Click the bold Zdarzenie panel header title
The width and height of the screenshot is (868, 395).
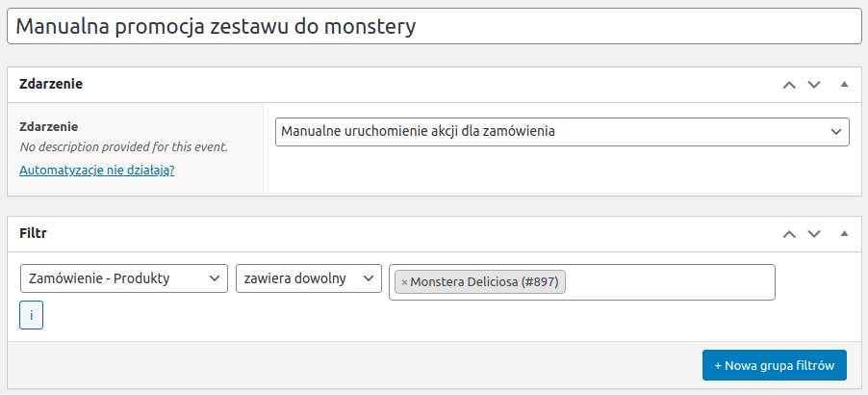click(51, 84)
